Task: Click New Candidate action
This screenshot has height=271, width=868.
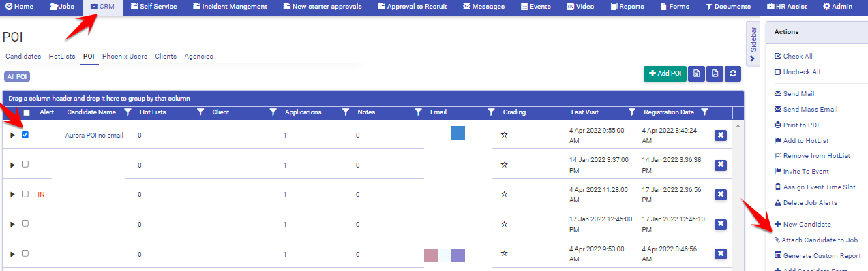Action: point(803,224)
